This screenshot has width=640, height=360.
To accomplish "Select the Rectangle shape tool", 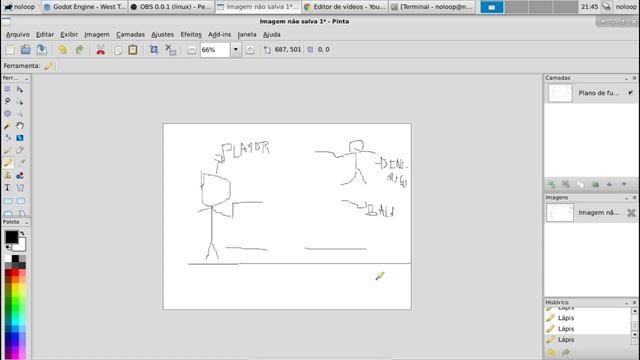I will (x=7, y=201).
